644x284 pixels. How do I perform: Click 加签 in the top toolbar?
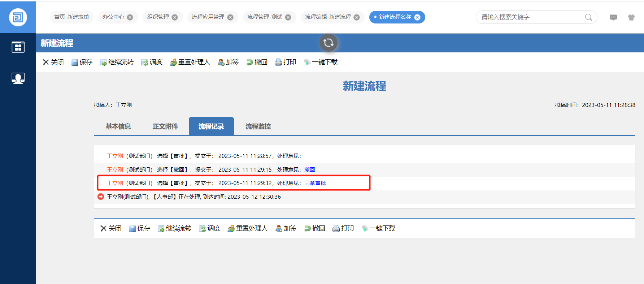(228, 62)
